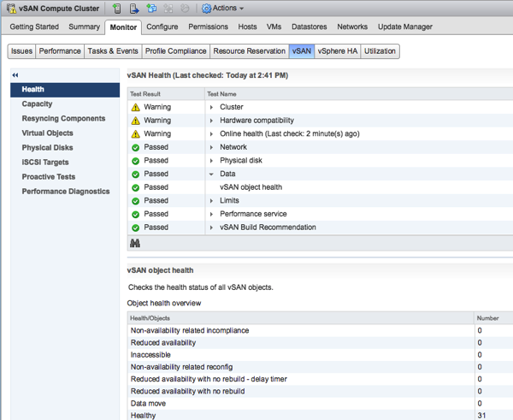The image size is (513, 420).
Task: Click the Actions gear icon
Action: pos(206,9)
